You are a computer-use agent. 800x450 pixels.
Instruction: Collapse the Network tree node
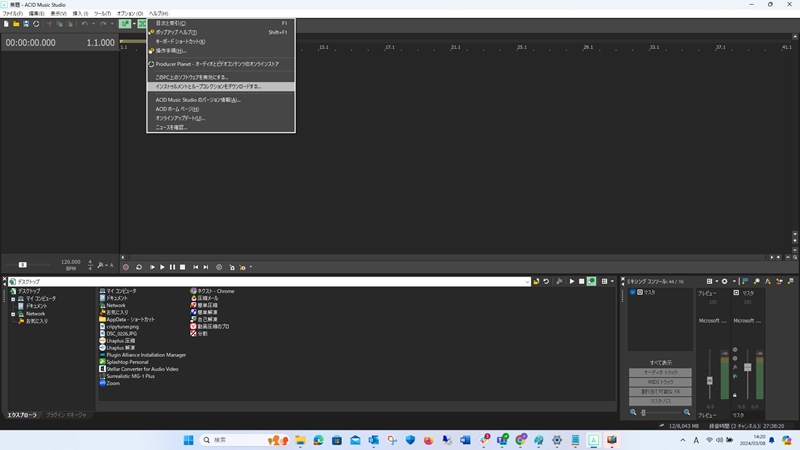(x=13, y=314)
